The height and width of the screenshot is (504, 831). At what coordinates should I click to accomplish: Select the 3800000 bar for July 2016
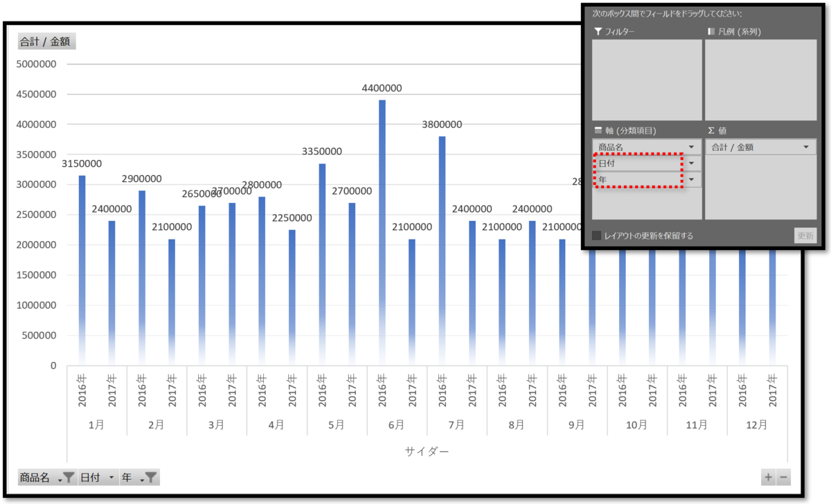[x=442, y=251]
